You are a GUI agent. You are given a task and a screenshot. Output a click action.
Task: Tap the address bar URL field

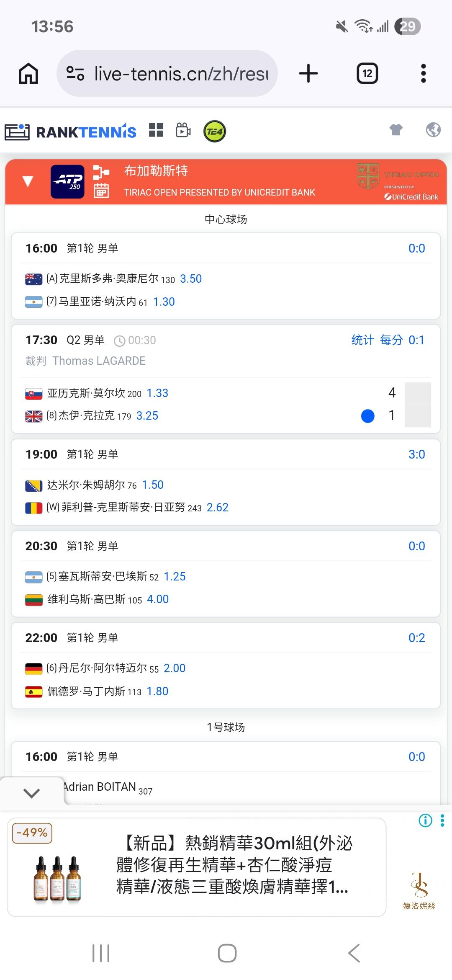181,74
